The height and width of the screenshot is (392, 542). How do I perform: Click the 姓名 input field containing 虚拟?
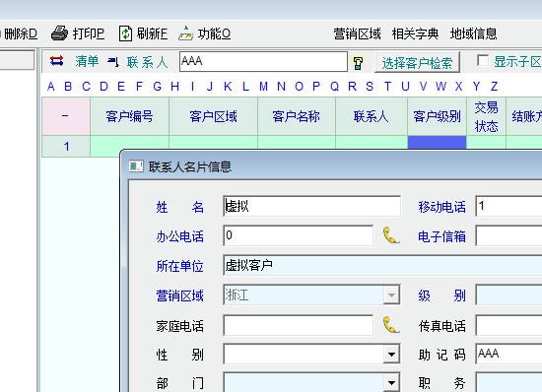click(x=311, y=206)
